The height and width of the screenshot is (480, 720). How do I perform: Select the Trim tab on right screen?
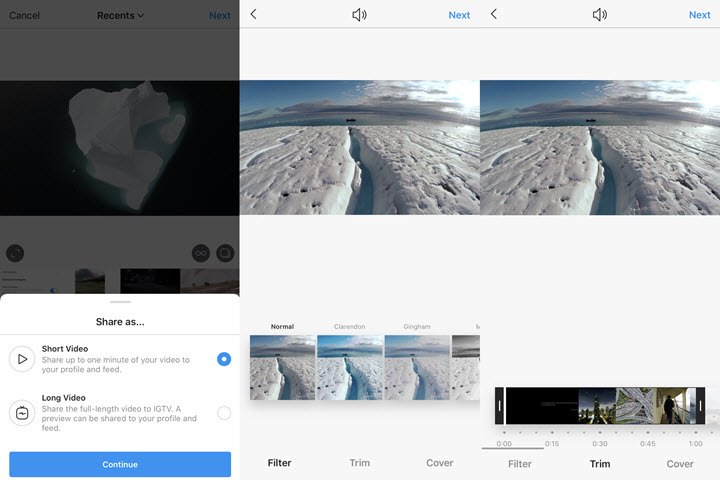click(600, 464)
